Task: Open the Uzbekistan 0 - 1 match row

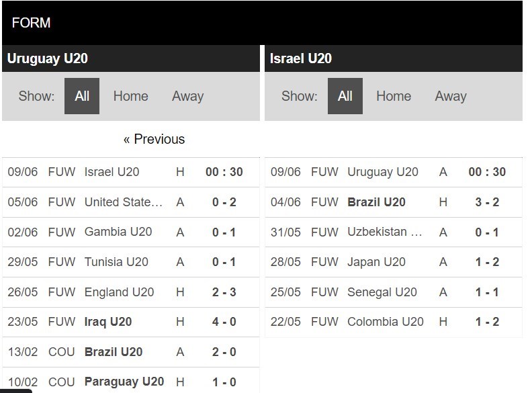Action: coord(394,232)
